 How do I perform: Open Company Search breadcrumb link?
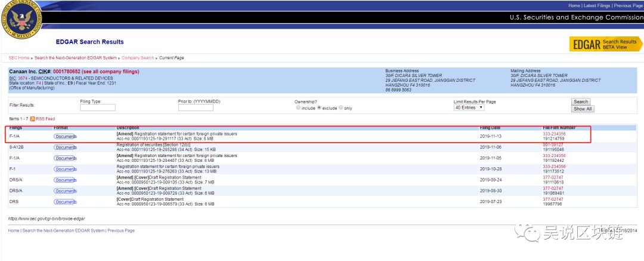138,58
